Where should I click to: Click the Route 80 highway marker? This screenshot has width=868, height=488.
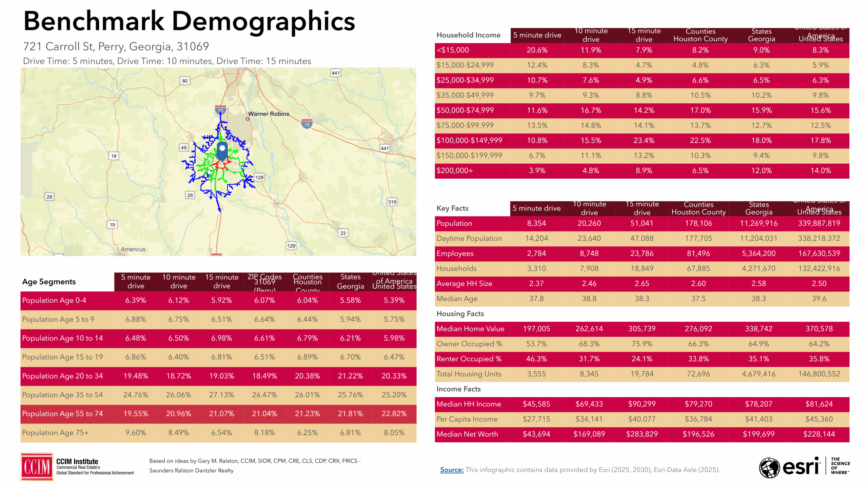185,81
